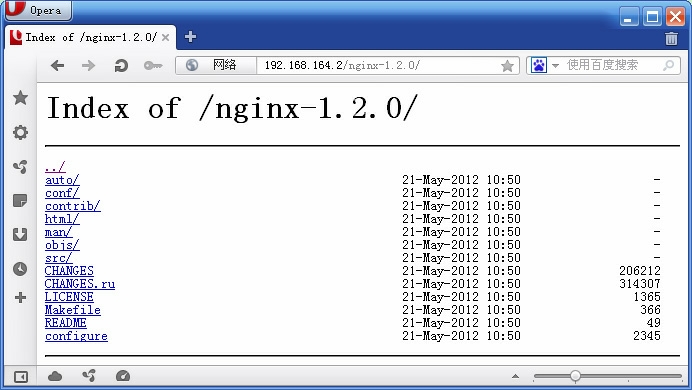Bookmark page with address bar star

pos(508,66)
